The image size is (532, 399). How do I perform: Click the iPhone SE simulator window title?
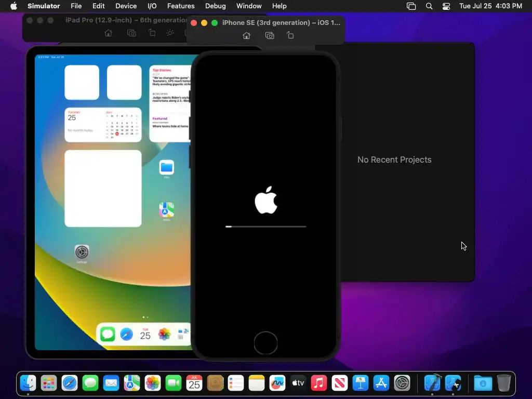point(281,23)
